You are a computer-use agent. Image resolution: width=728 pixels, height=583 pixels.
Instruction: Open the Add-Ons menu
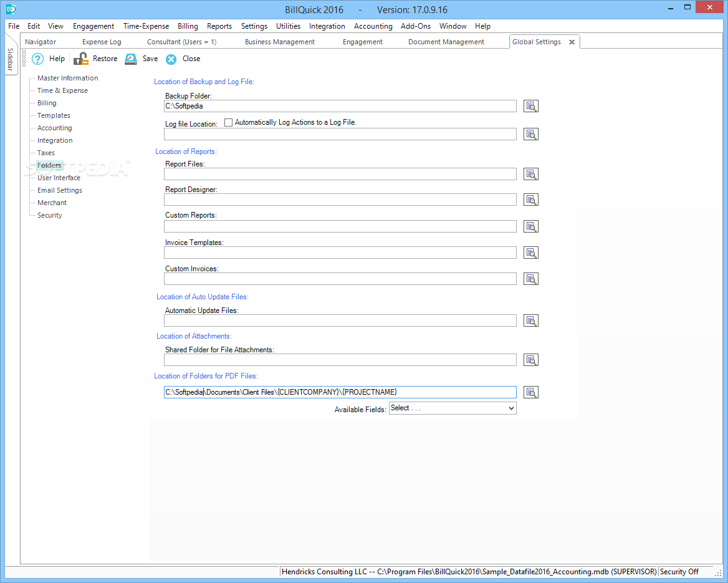[x=416, y=26]
